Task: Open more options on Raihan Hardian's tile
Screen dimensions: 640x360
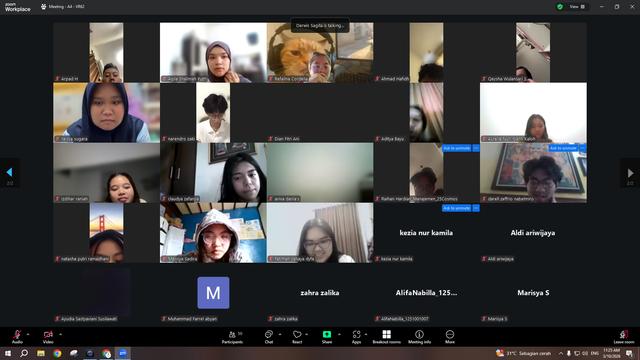Action: (476, 148)
